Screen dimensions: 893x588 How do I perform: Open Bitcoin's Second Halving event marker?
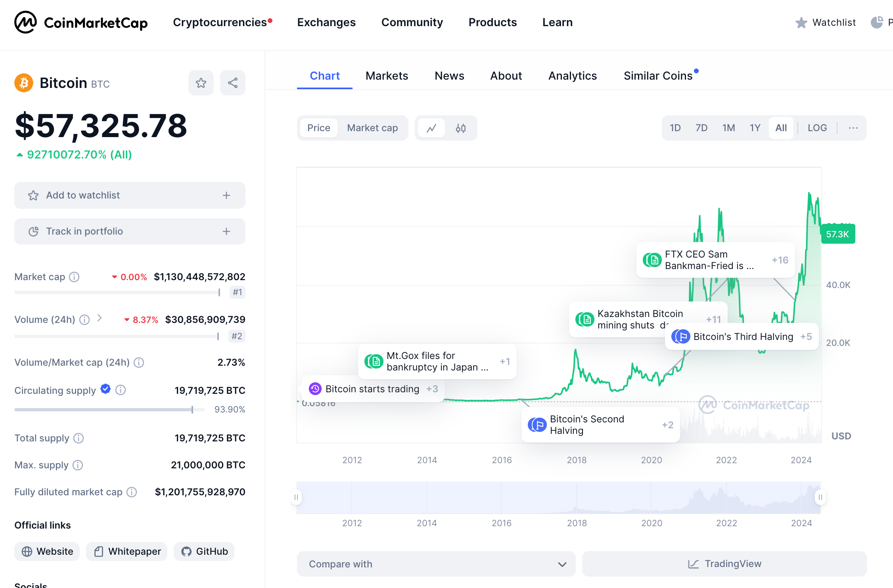600,425
